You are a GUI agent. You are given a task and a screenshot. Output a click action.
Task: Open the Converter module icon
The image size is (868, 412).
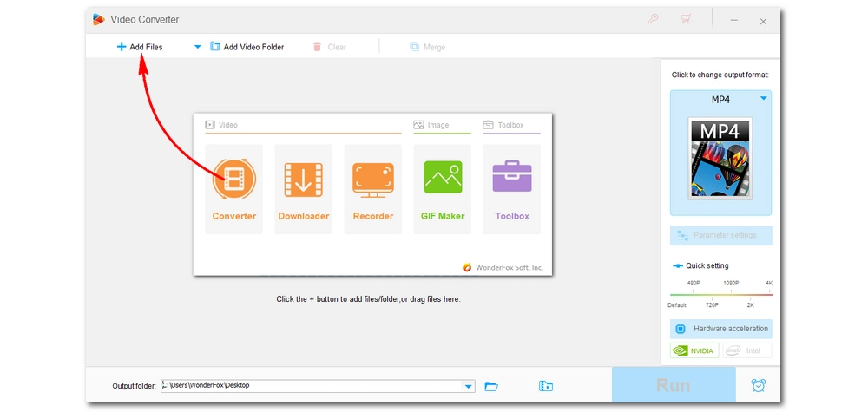[x=233, y=180]
